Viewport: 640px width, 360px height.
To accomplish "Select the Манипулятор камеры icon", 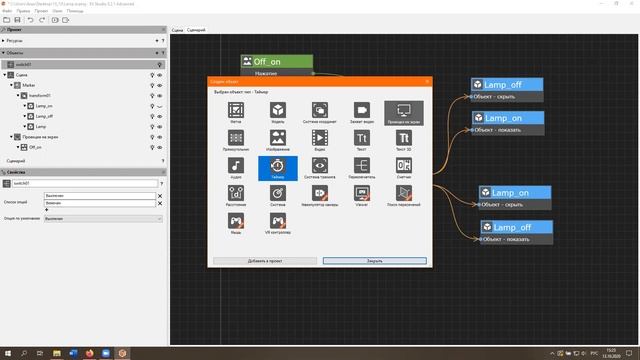I will pyautogui.click(x=320, y=196).
